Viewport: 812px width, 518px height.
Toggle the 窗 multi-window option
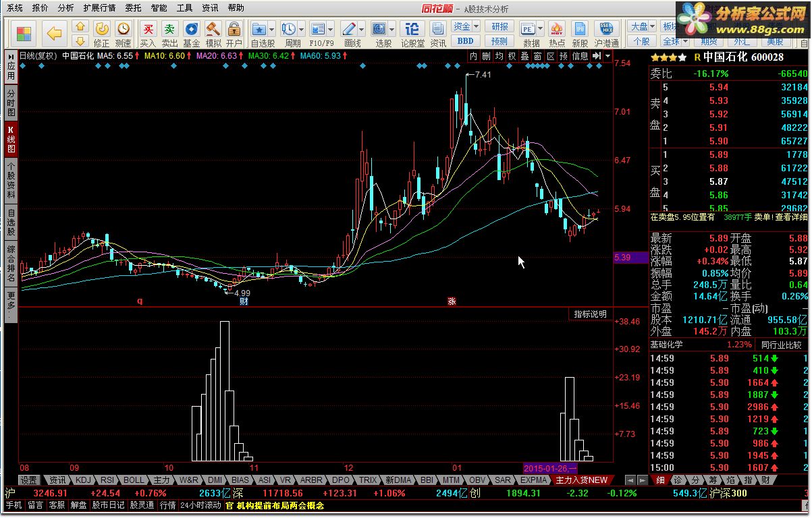tap(538, 56)
